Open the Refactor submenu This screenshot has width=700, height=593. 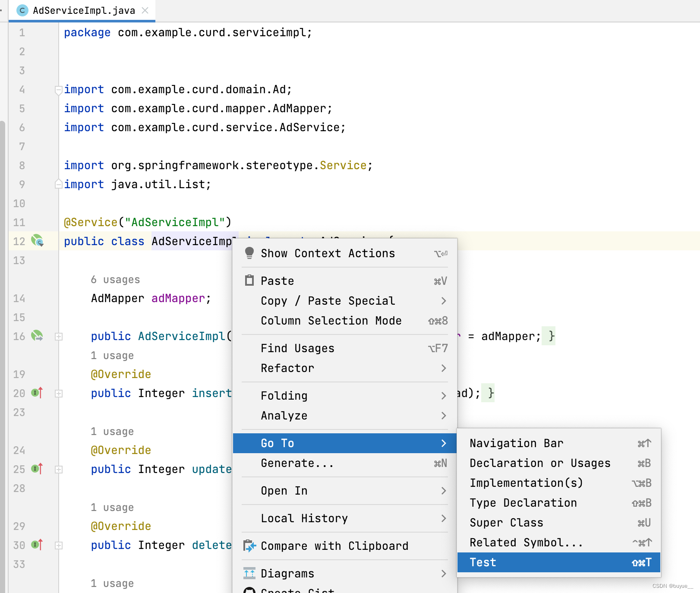pyautogui.click(x=345, y=368)
